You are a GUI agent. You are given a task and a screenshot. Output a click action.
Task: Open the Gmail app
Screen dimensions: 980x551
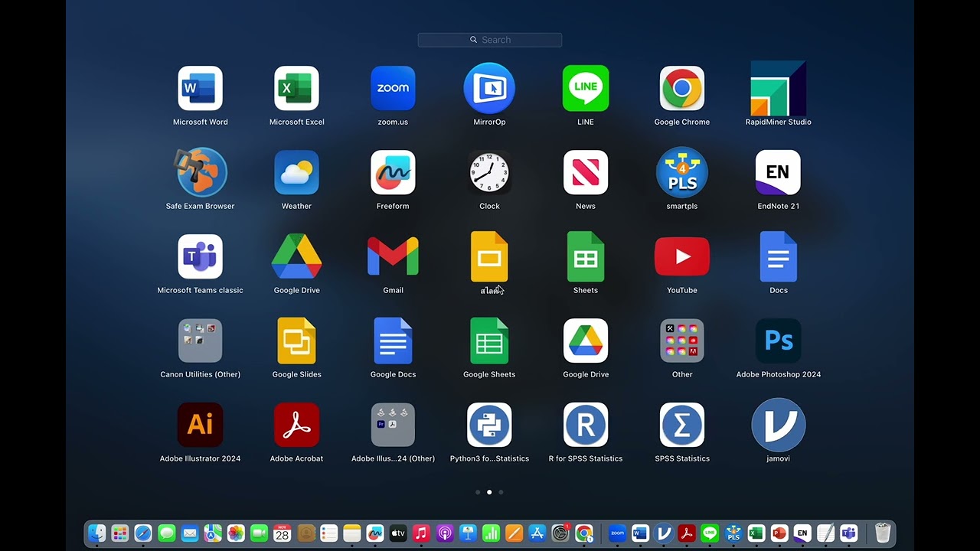(x=393, y=257)
